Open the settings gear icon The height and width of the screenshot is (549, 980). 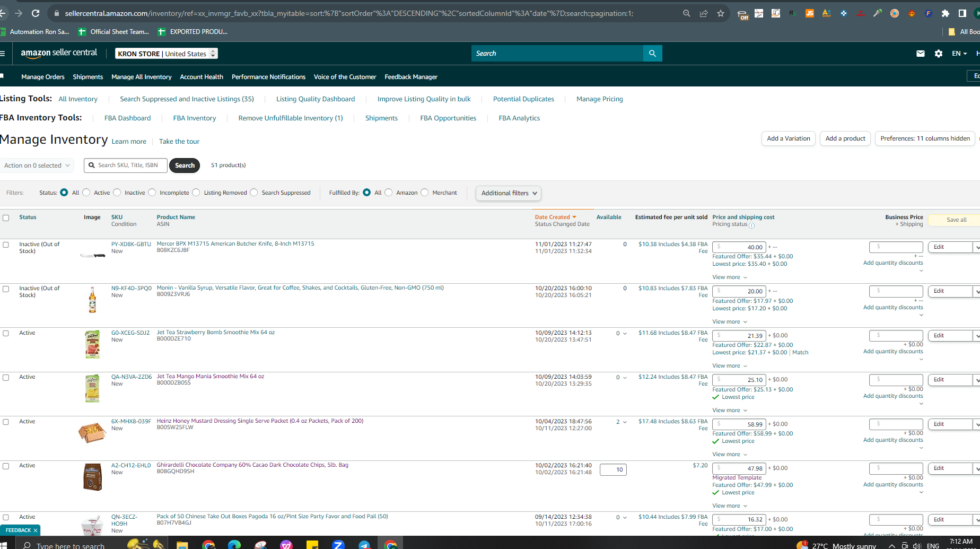(x=939, y=54)
